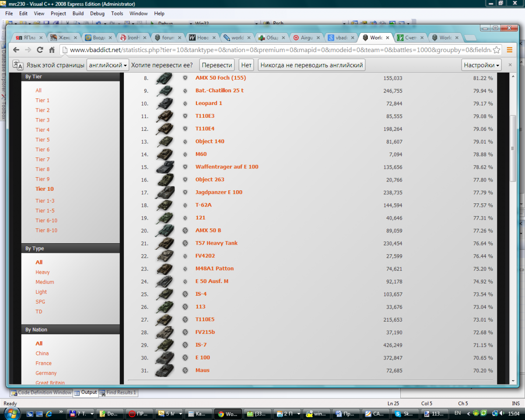Screen dimensions: 525x420
Task: Filter by nation France
Action: pyautogui.click(x=43, y=363)
